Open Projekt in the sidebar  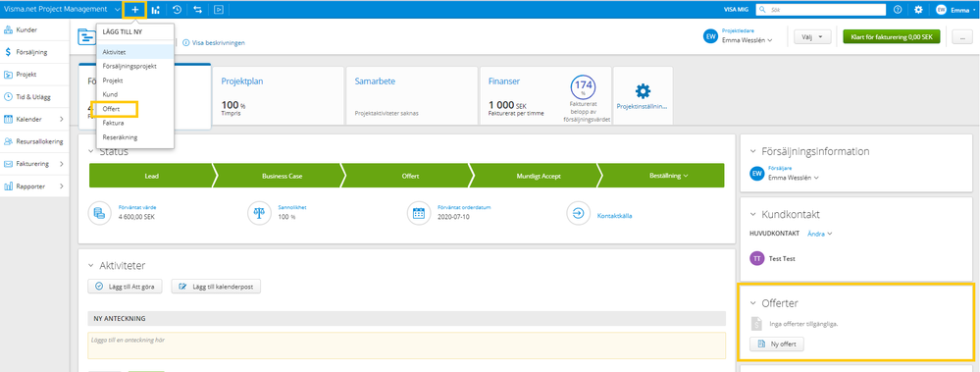pos(34,75)
